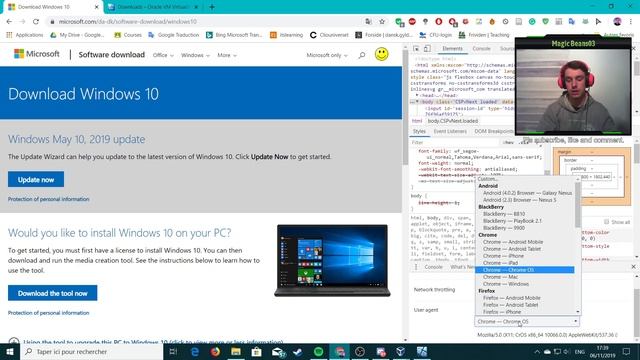The height and width of the screenshot is (360, 640).
Task: Toggle DevTools device toolbar icon
Action: tap(427, 49)
